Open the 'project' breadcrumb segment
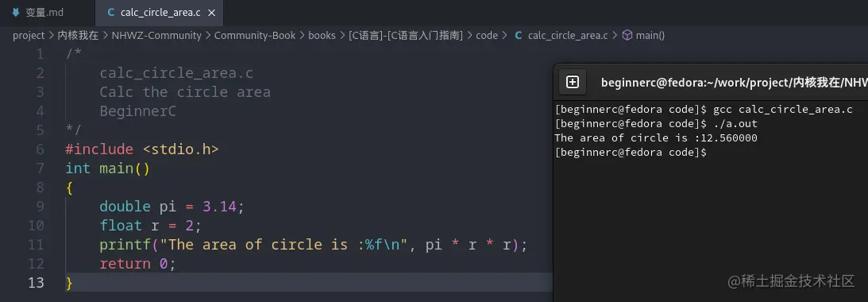The width and height of the screenshot is (868, 302). 29,36
